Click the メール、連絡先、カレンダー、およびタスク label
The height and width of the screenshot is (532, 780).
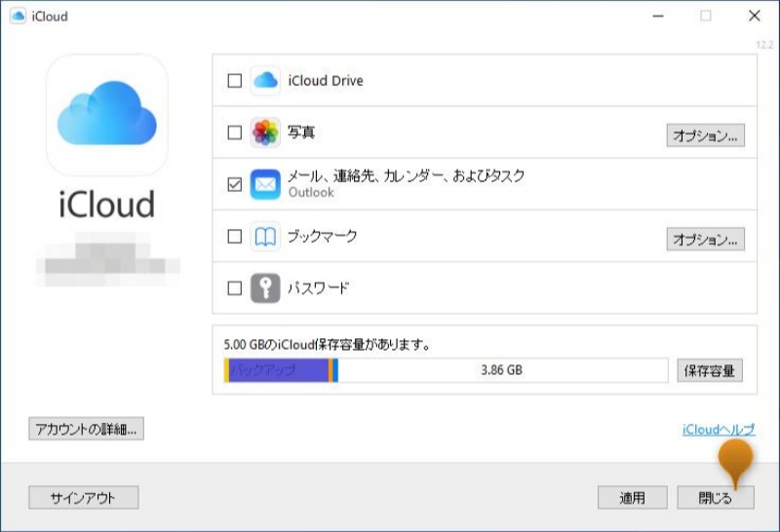point(406,175)
